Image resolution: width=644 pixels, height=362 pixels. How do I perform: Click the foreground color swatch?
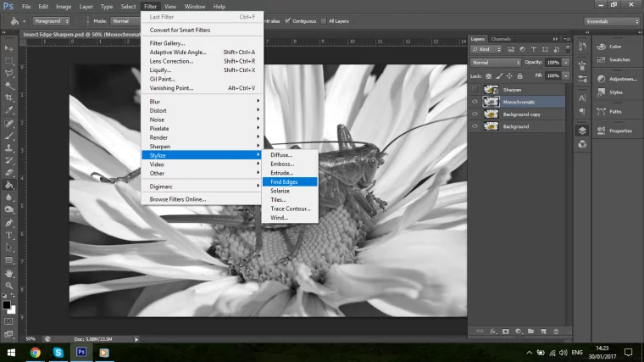click(x=6, y=305)
